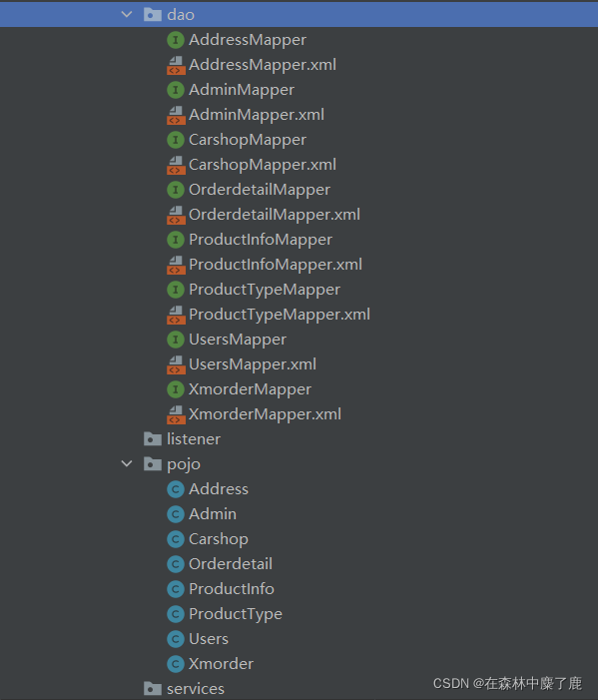Select the dao folder icon
This screenshot has width=598, height=700.
pyautogui.click(x=153, y=15)
